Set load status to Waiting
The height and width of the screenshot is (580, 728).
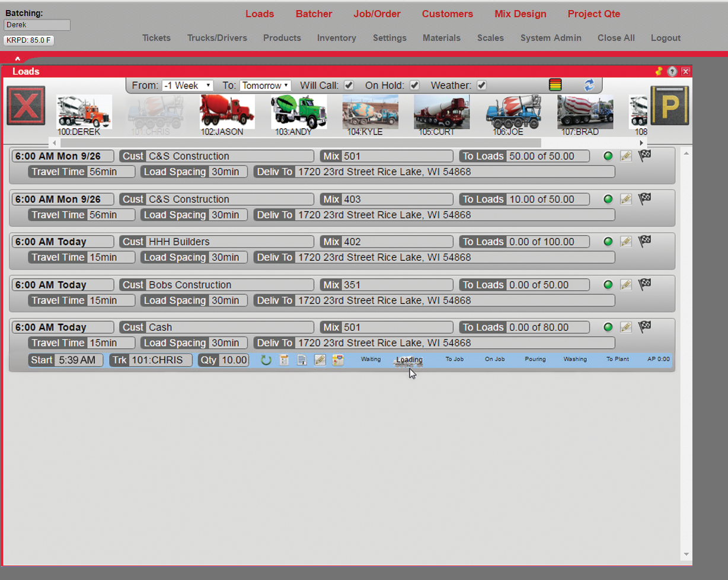371,359
